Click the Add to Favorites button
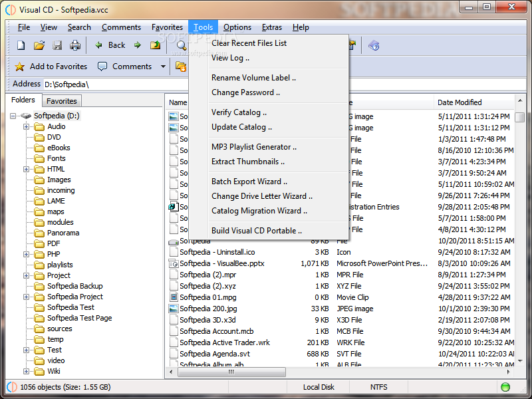The height and width of the screenshot is (399, 532). [x=51, y=66]
